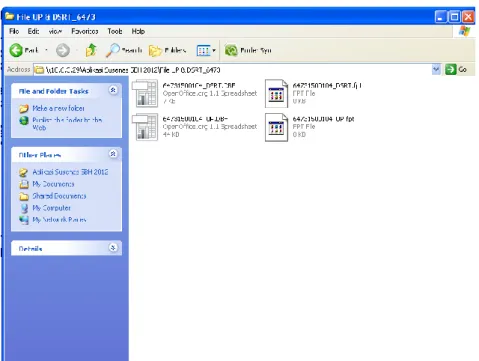The height and width of the screenshot is (361, 479).
Task: Click Make a new folder link
Action: point(58,108)
